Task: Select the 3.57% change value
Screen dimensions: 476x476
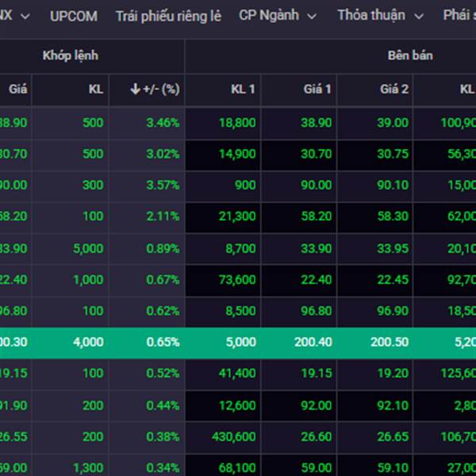Action: [162, 185]
